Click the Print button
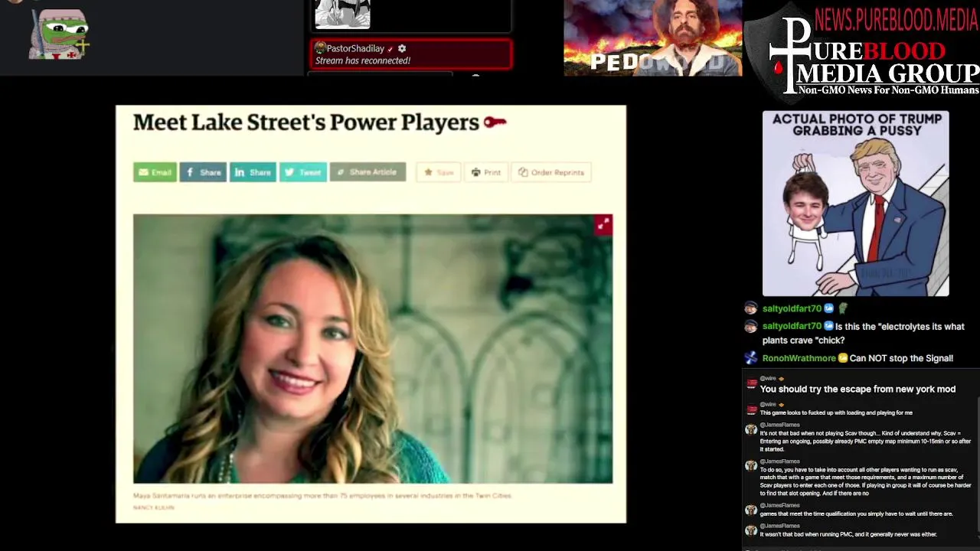The image size is (980, 551). click(486, 172)
